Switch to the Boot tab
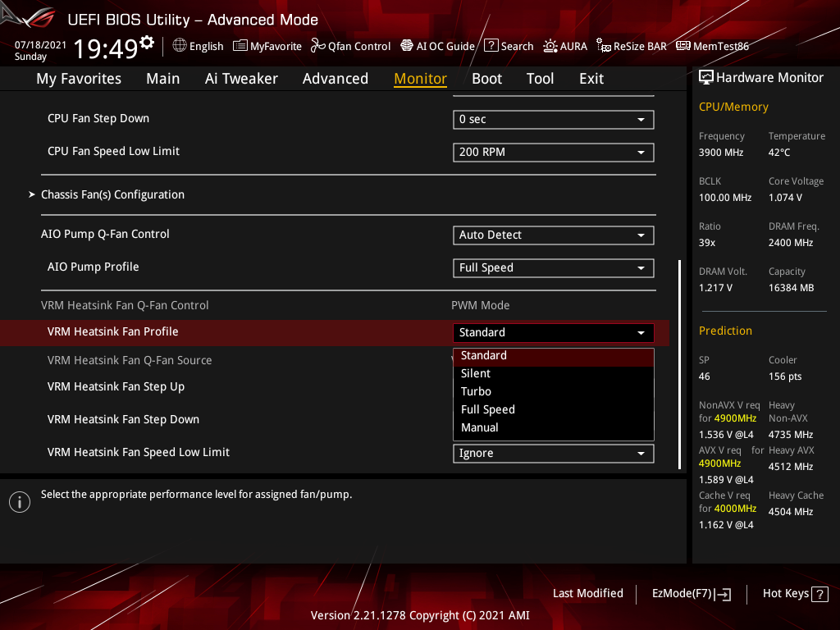Image resolution: width=840 pixels, height=630 pixels. (486, 78)
